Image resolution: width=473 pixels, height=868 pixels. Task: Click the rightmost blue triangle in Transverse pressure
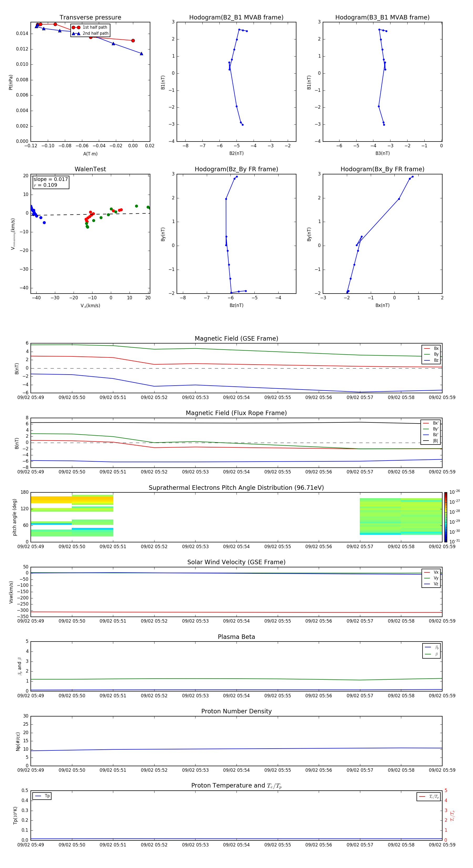[141, 54]
